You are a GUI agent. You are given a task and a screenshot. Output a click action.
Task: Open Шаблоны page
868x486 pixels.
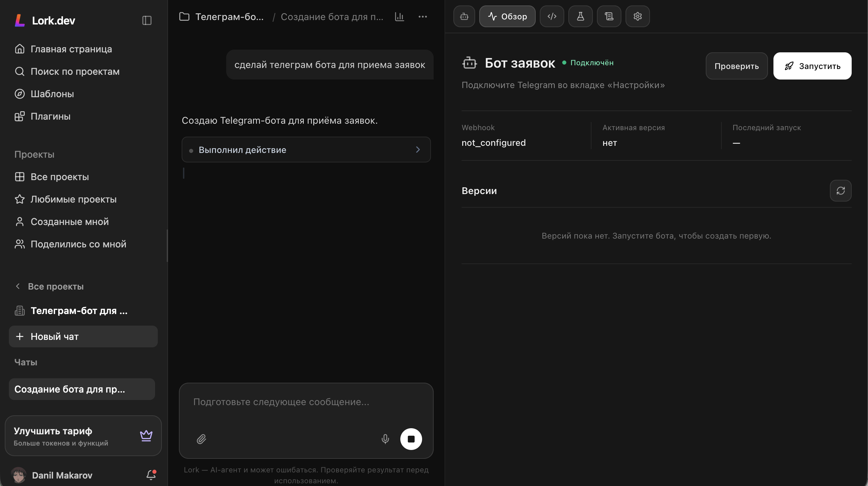[x=44, y=94]
